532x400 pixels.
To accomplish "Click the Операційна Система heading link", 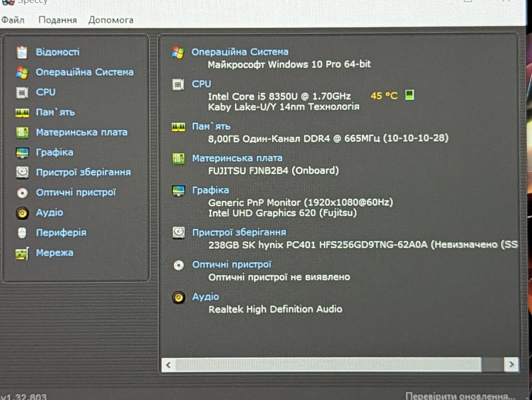I will (240, 52).
